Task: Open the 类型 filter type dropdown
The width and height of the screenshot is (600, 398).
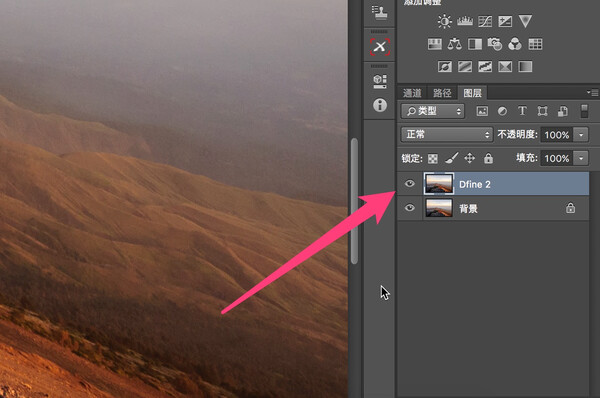Action: [x=433, y=111]
